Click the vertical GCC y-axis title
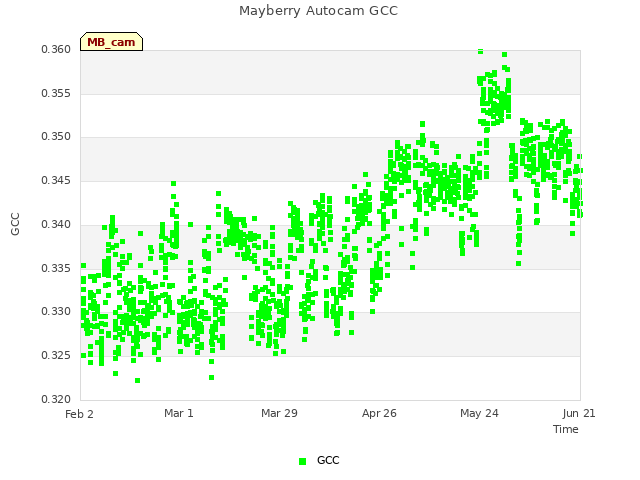The image size is (640, 480). (x=15, y=224)
